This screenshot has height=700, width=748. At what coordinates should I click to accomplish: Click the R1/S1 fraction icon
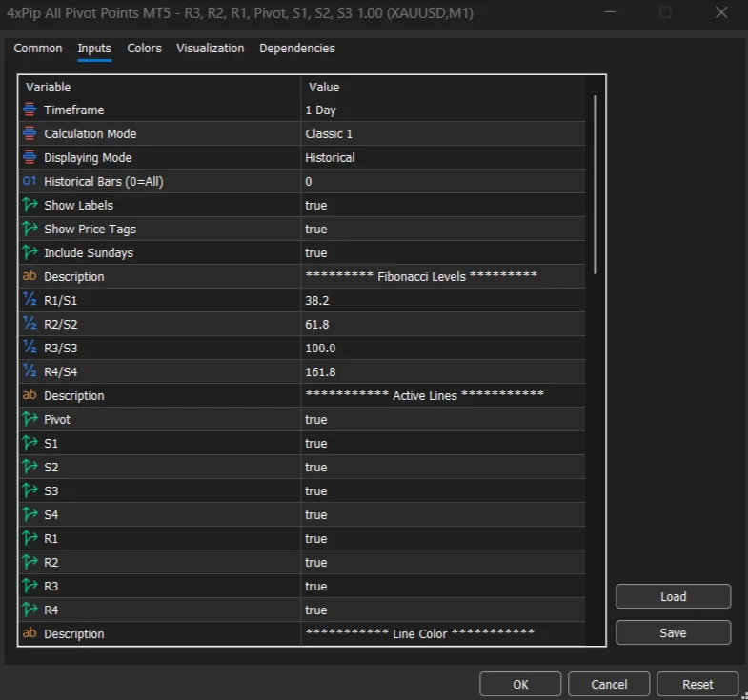[30, 299]
